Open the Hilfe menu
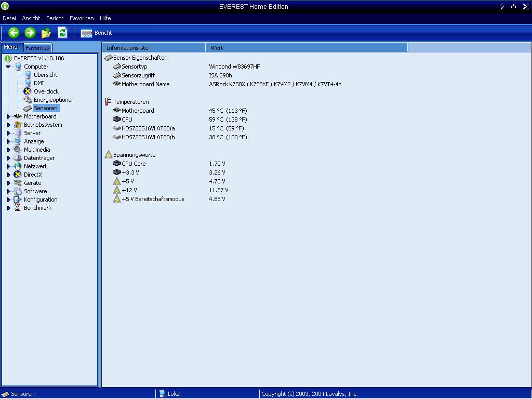Viewport: 532px width, 399px height. click(x=105, y=18)
